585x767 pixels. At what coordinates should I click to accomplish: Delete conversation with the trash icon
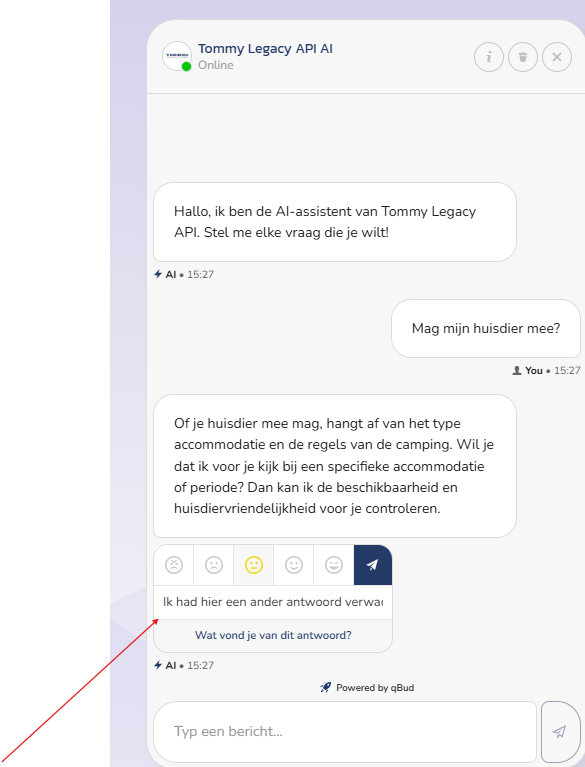point(523,57)
